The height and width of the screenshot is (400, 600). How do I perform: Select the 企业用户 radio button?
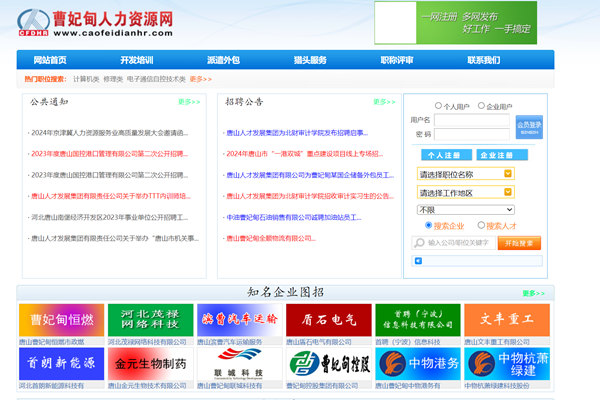pyautogui.click(x=481, y=105)
